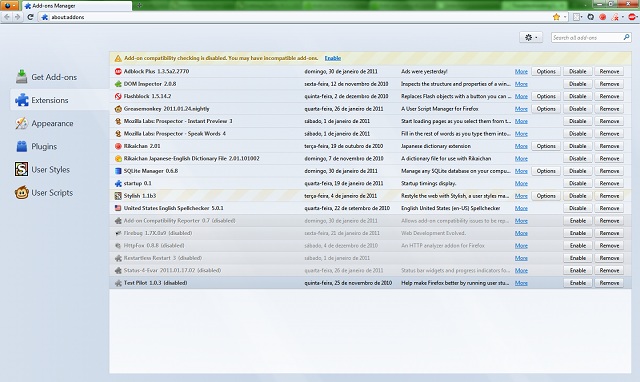Enable the Test Pilot extension

[578, 283]
